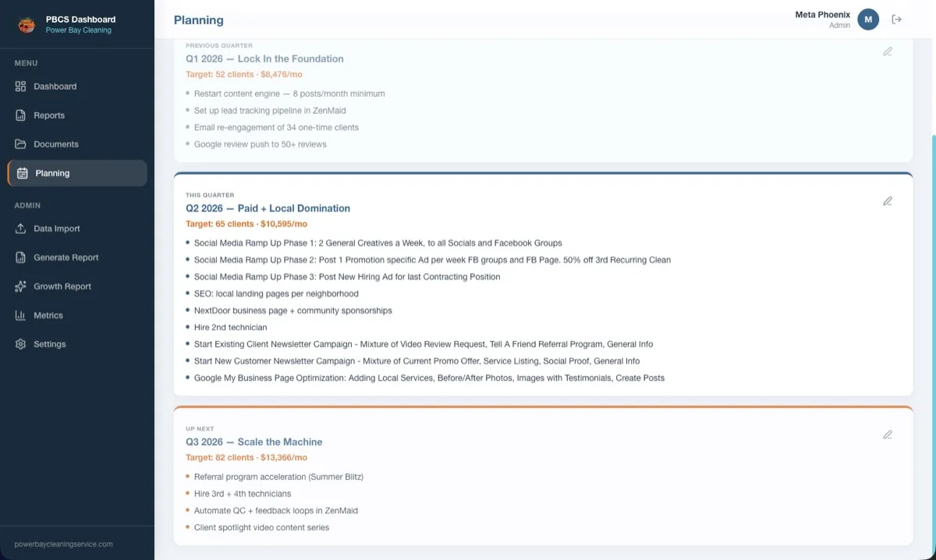The image size is (936, 560).
Task: Click 'Target: 65 clients · $10,595/mo' text
Action: [x=246, y=224]
